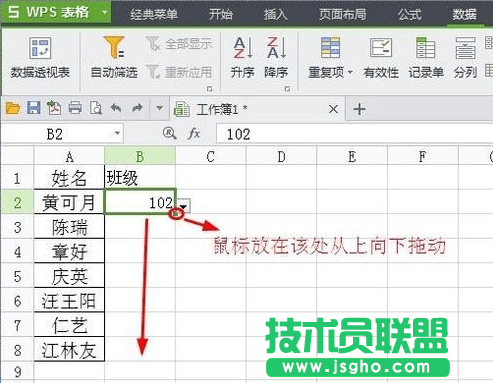Undo the last action
This screenshot has height=383, width=493.
116,108
